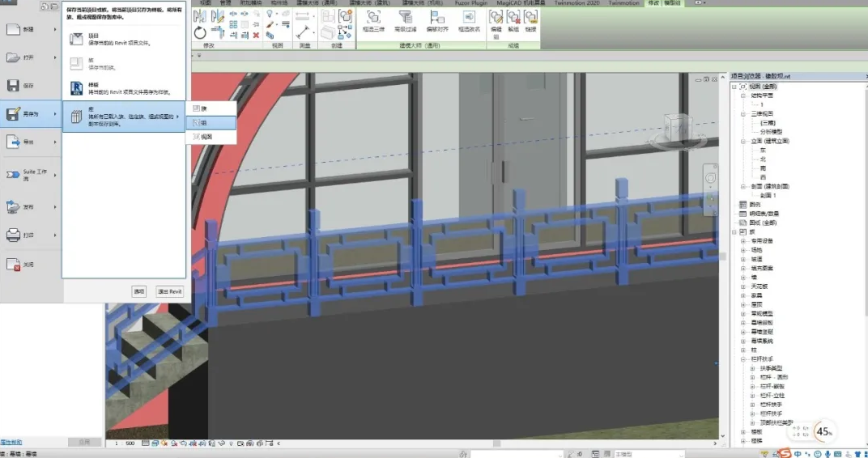The width and height of the screenshot is (868, 458).
Task: Choose 视图 (View) in the library submenu
Action: tap(205, 137)
